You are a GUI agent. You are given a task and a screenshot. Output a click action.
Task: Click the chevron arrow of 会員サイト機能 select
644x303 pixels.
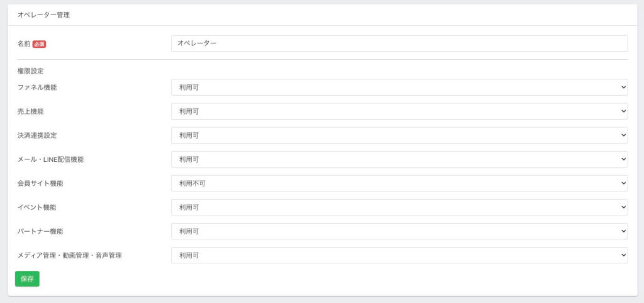tap(623, 183)
